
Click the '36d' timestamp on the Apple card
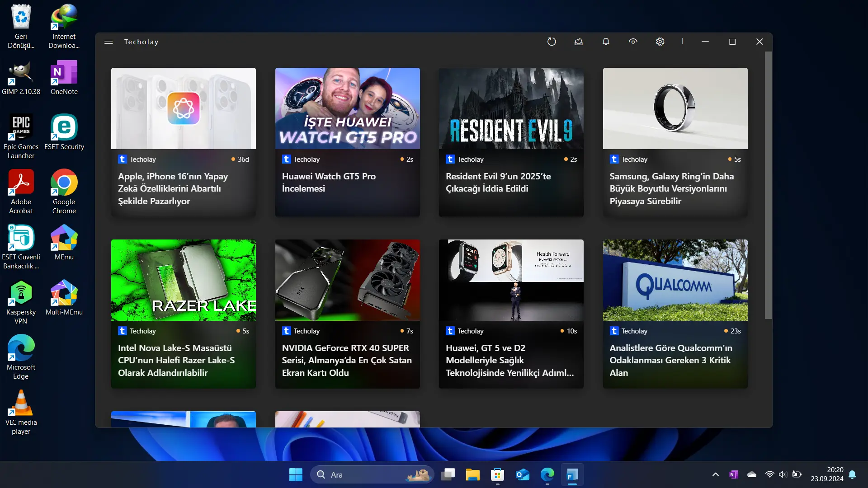pos(243,160)
